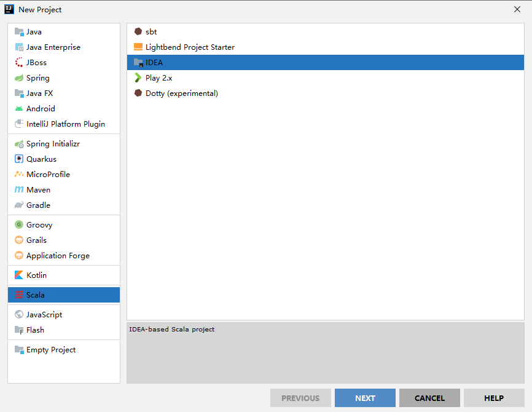The height and width of the screenshot is (412, 532).
Task: Select the 'Java' project type label
Action: (x=34, y=32)
